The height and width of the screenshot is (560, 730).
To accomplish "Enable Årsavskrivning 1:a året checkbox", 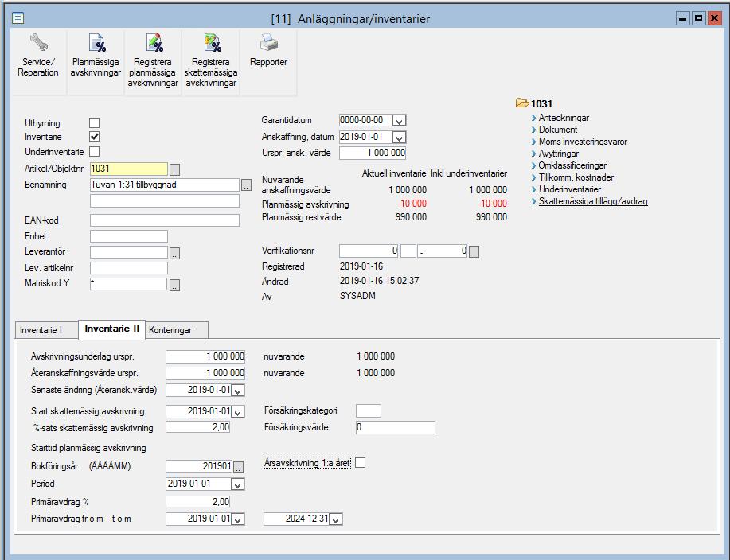I will coord(360,463).
